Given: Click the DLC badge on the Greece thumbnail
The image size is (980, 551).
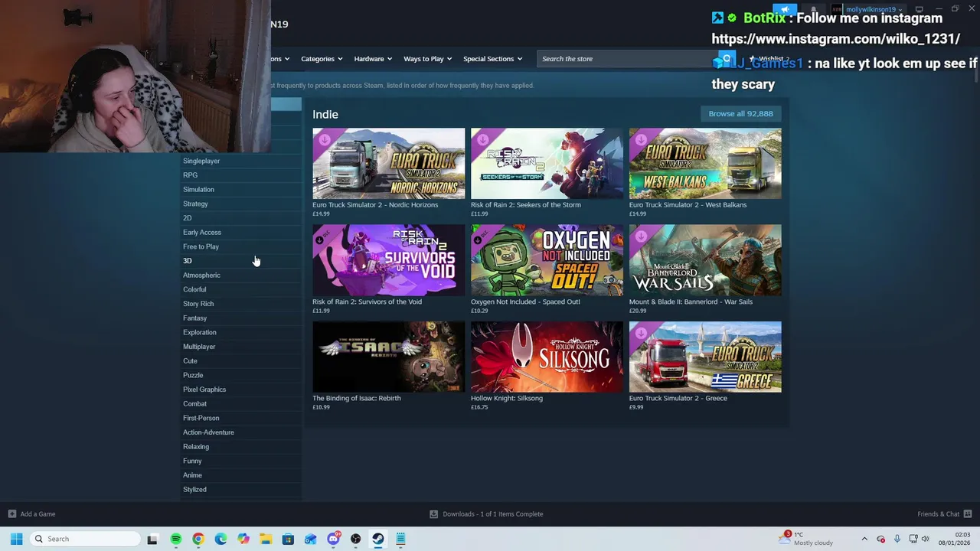Looking at the screenshot, I should [x=641, y=332].
